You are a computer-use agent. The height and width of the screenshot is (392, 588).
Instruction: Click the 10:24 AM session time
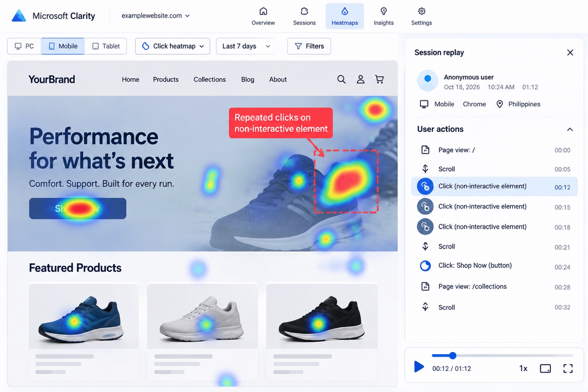tap(501, 87)
